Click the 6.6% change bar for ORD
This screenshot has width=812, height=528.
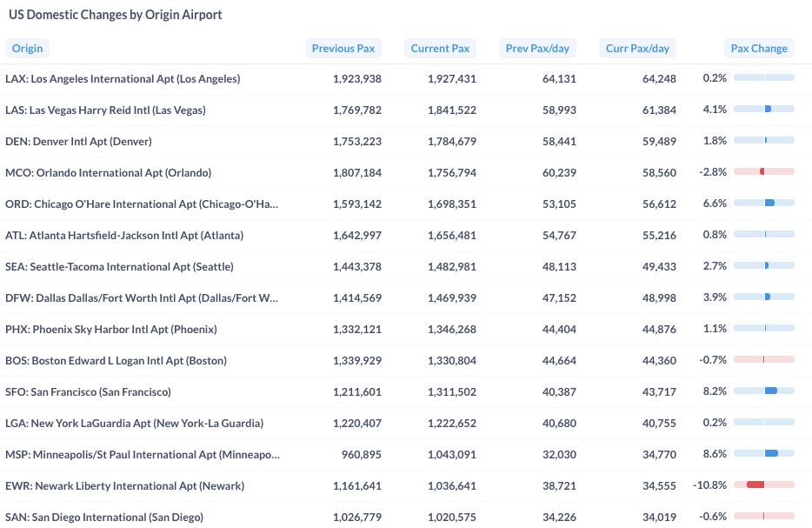pyautogui.click(x=769, y=203)
